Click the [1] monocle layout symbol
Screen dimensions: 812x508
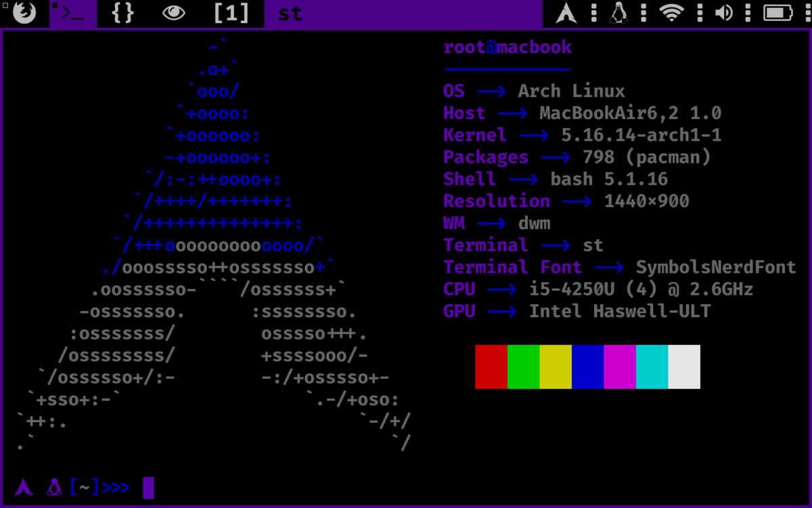[x=231, y=13]
